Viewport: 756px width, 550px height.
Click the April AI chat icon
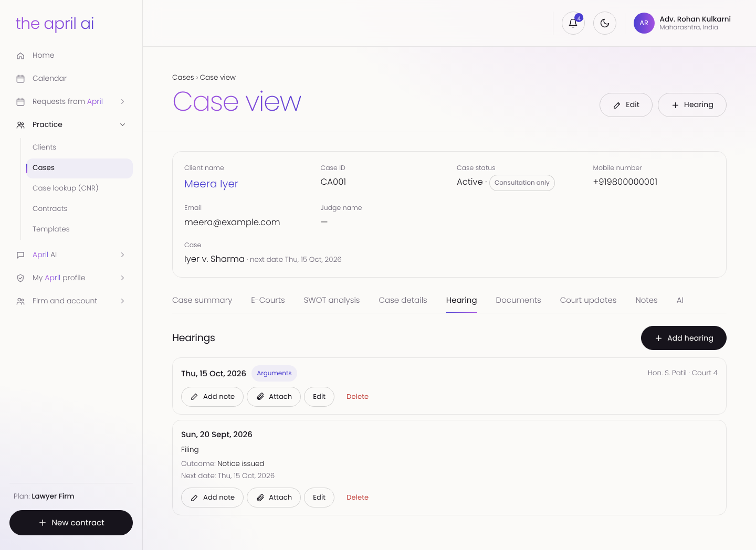(x=20, y=255)
